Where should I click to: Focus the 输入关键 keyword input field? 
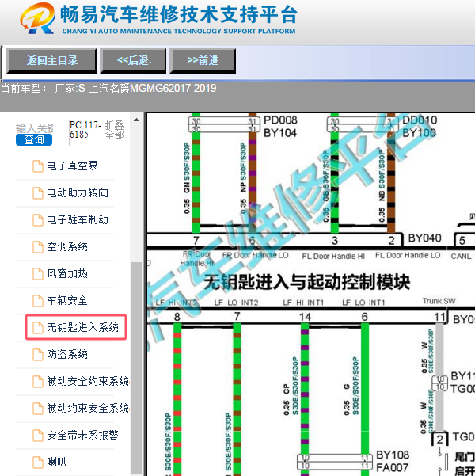click(x=34, y=128)
